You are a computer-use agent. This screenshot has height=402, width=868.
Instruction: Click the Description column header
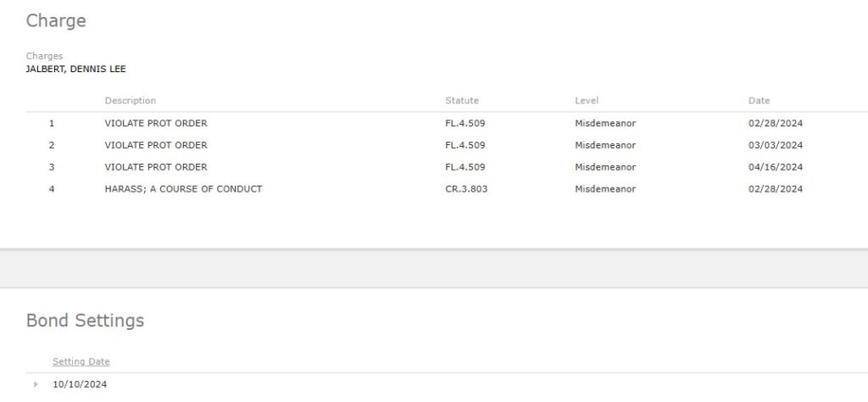(x=131, y=101)
